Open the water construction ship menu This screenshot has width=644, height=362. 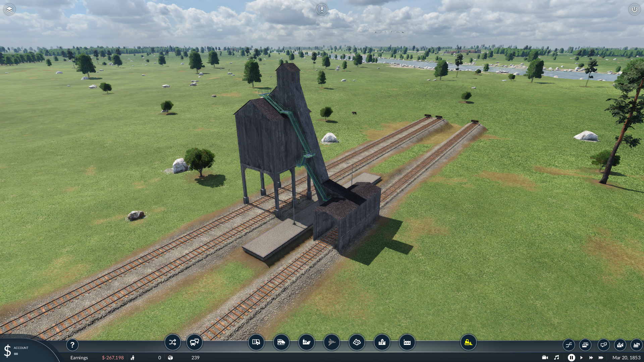(x=307, y=342)
